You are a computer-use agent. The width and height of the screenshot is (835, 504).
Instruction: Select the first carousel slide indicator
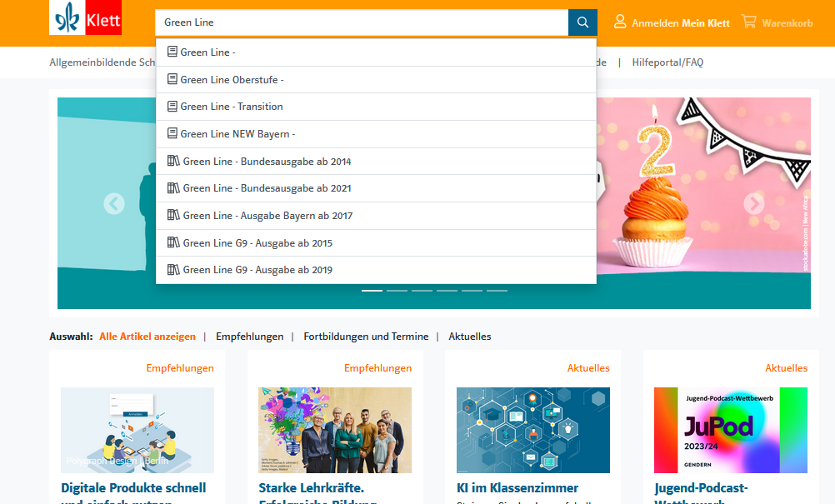[372, 291]
